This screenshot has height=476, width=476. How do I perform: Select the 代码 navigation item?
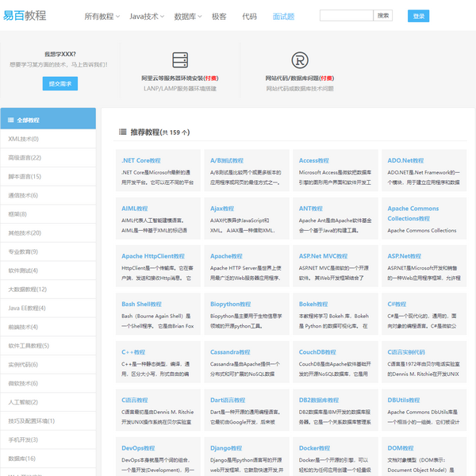(249, 16)
